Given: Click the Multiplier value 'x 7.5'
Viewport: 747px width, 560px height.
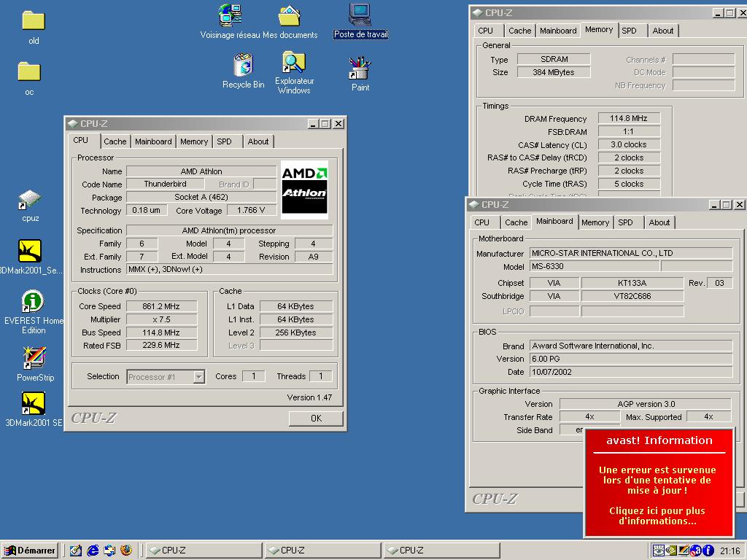Looking at the screenshot, I should pyautogui.click(x=161, y=319).
